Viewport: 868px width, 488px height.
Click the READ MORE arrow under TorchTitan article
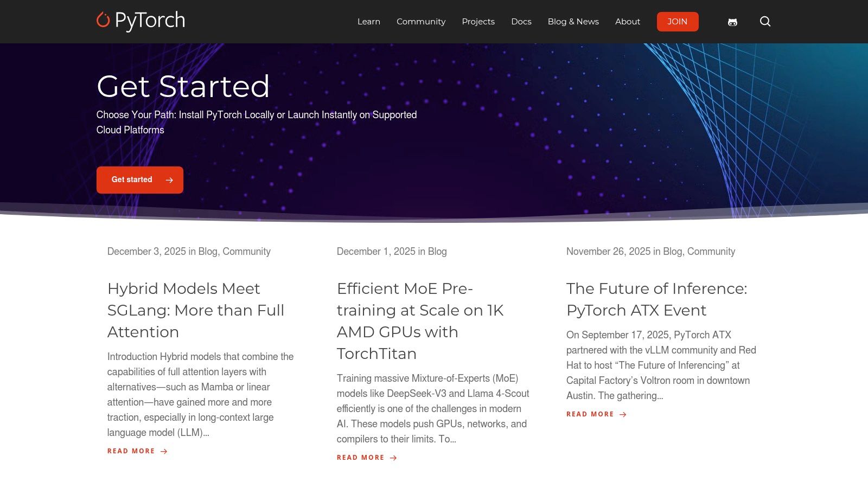(393, 457)
